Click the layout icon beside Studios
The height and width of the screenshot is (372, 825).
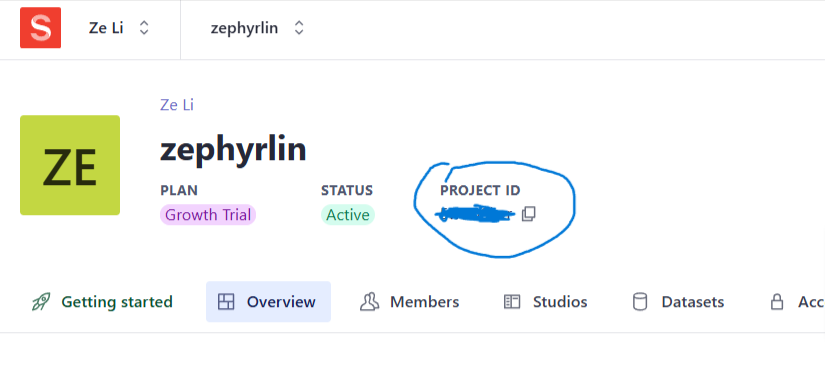coord(512,301)
